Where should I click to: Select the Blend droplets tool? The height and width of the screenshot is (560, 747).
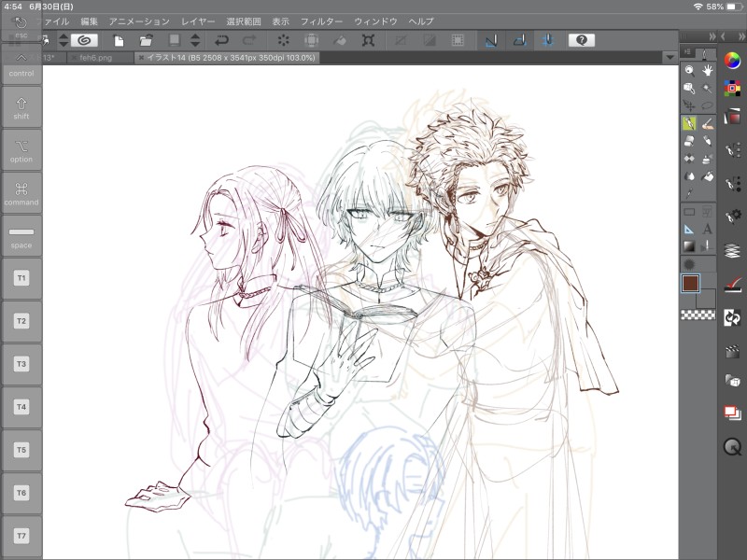[x=689, y=176]
